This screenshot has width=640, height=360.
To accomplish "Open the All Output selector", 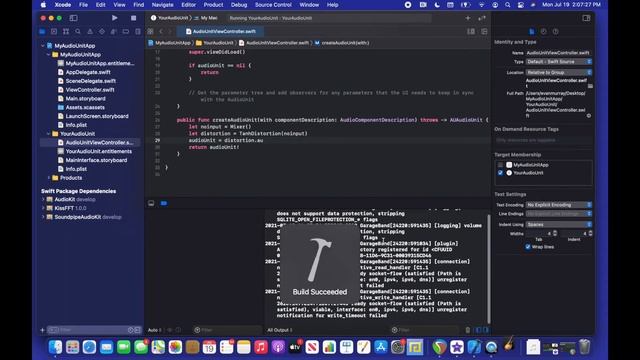I will point(280,330).
